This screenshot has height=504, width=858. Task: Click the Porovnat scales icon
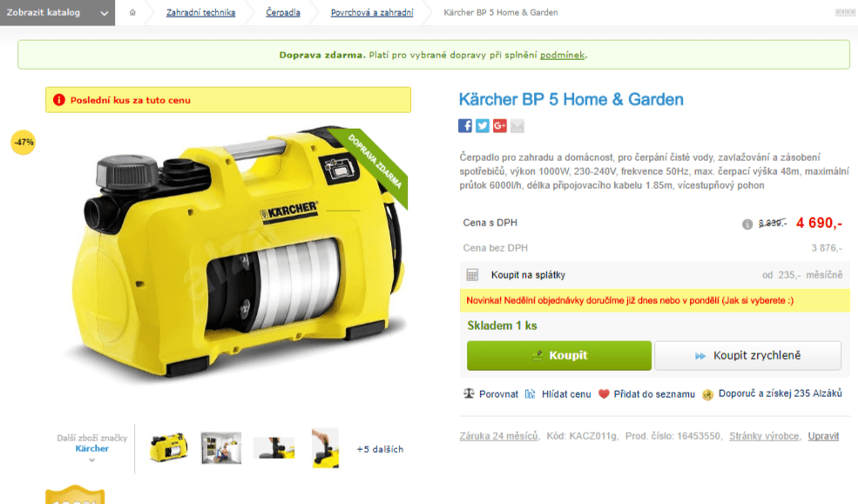469,393
